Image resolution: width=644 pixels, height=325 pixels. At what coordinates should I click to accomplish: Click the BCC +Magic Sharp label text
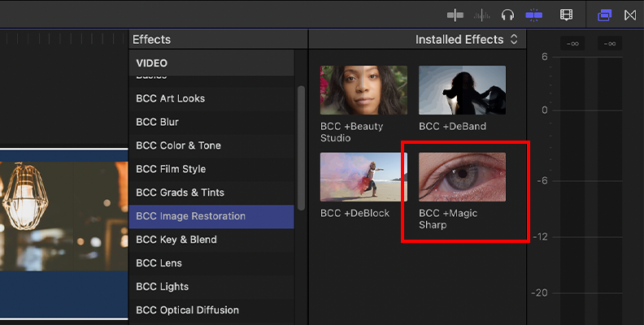[x=448, y=219]
